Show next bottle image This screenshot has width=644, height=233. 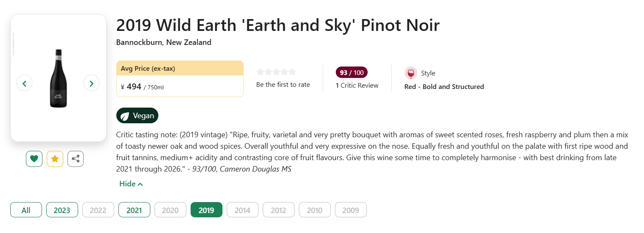91,83
